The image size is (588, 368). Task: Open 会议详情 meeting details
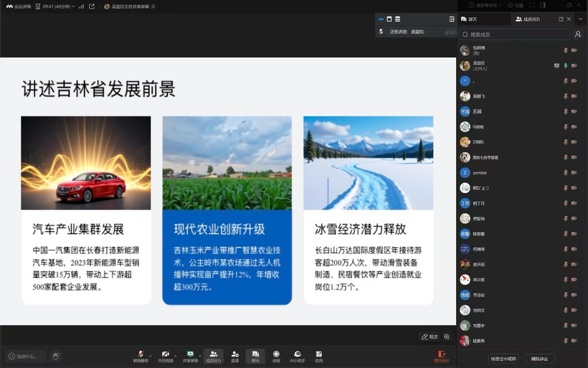tap(18, 6)
